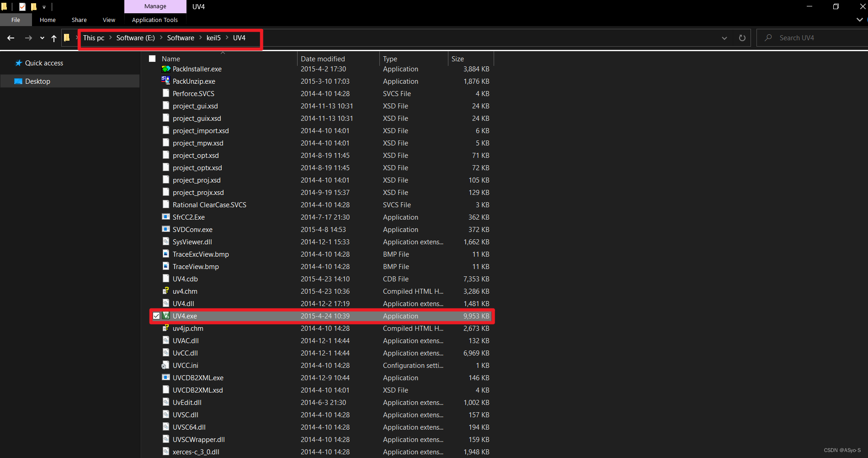The width and height of the screenshot is (868, 458).
Task: Open recent locations dropdown arrow
Action: click(42, 38)
